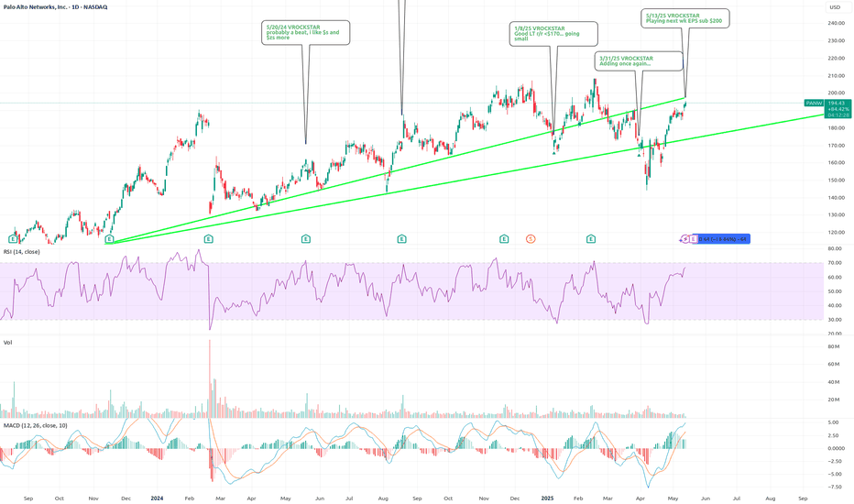This screenshot has height=504, width=854.
Task: Click the MACD 5.00 scale value
Action: pos(833,422)
